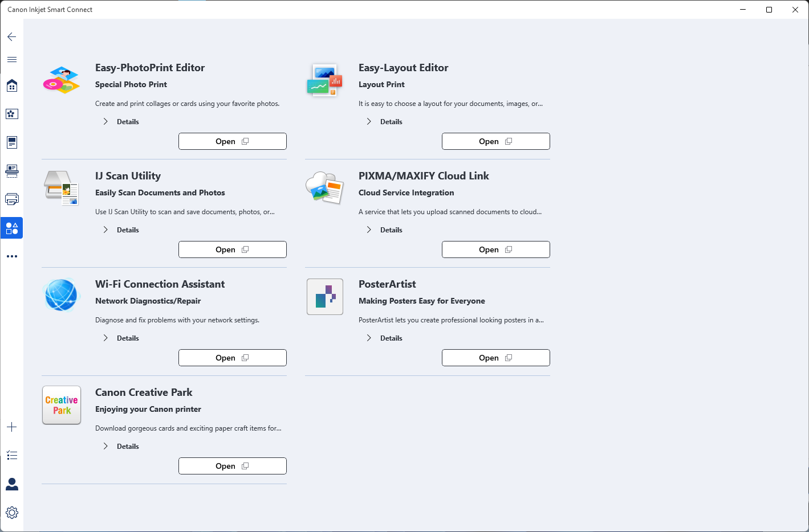Click the Creative Park thumbnail image

point(62,405)
